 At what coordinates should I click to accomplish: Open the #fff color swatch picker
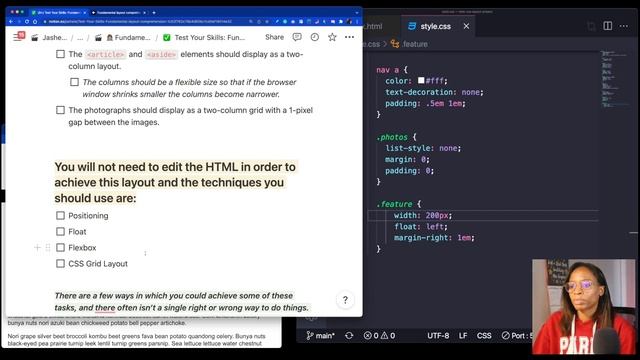(x=421, y=80)
